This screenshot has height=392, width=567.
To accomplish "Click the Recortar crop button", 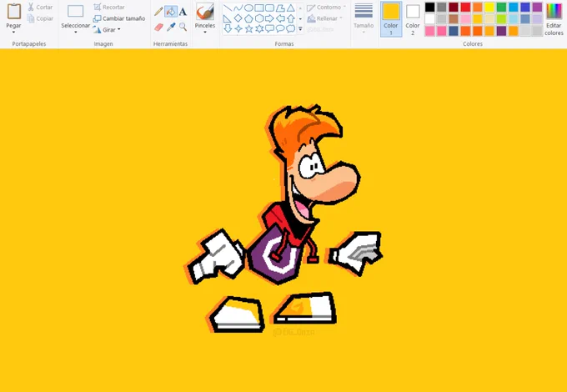I will (109, 7).
